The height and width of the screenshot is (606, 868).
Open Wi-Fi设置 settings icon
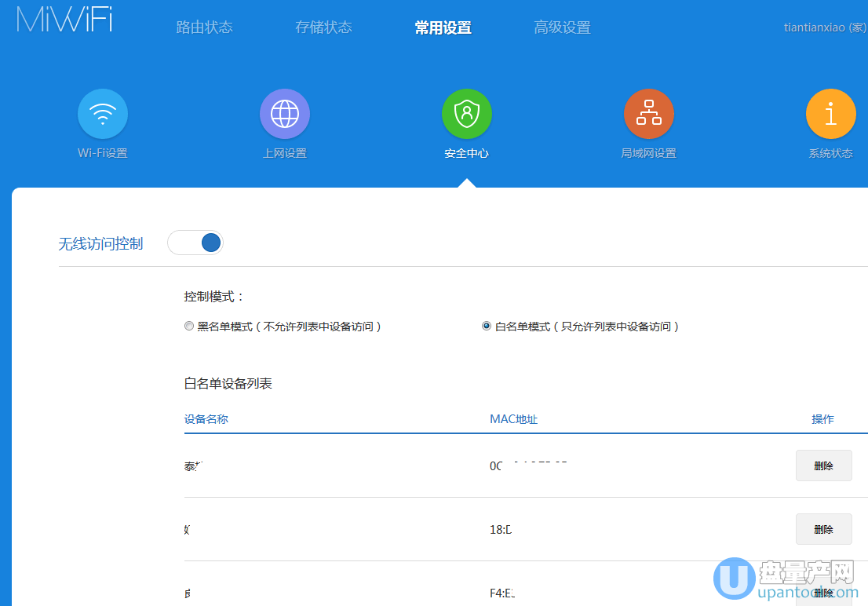click(x=102, y=113)
